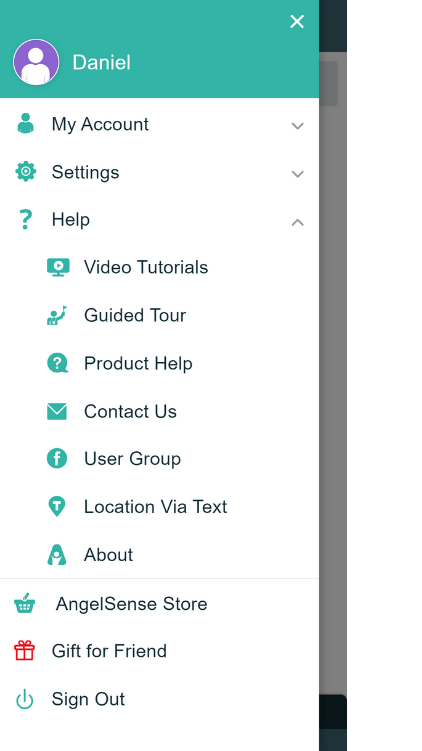Click the dimmed overlay beside the menu

pos(332,383)
